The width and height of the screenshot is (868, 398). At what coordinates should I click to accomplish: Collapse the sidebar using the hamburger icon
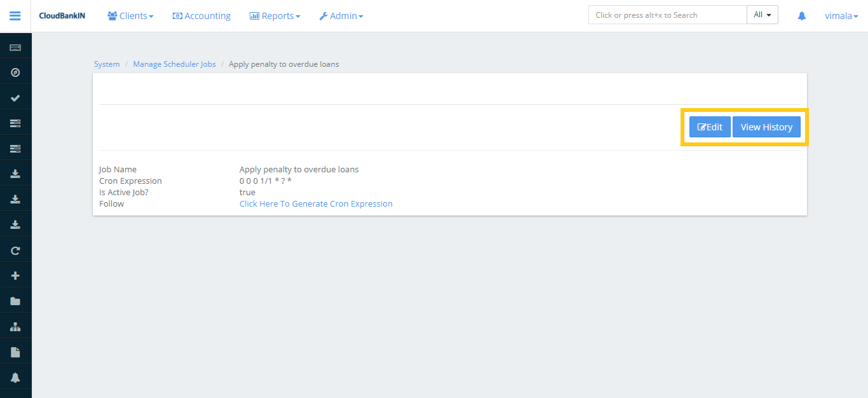(15, 16)
